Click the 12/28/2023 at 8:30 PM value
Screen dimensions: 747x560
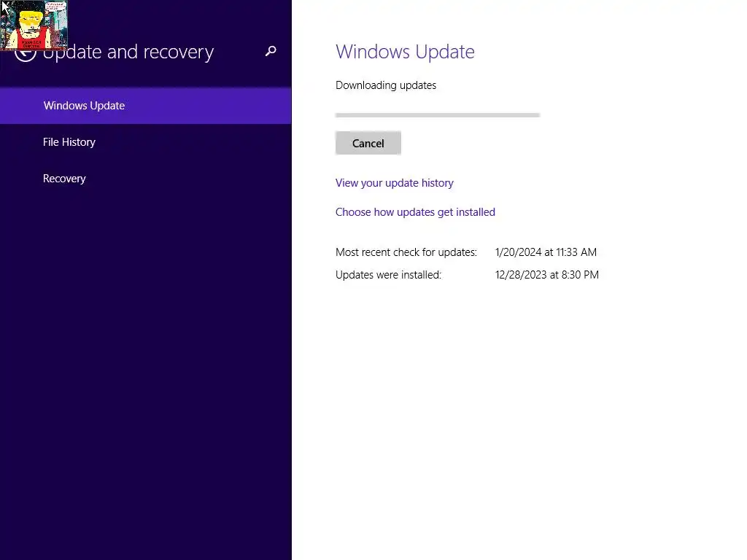pyautogui.click(x=547, y=275)
